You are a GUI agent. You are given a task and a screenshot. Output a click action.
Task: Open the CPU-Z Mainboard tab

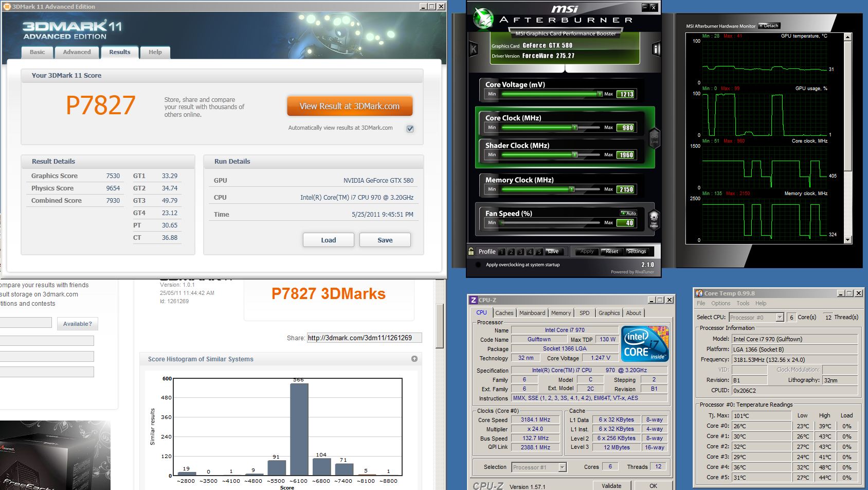click(532, 313)
